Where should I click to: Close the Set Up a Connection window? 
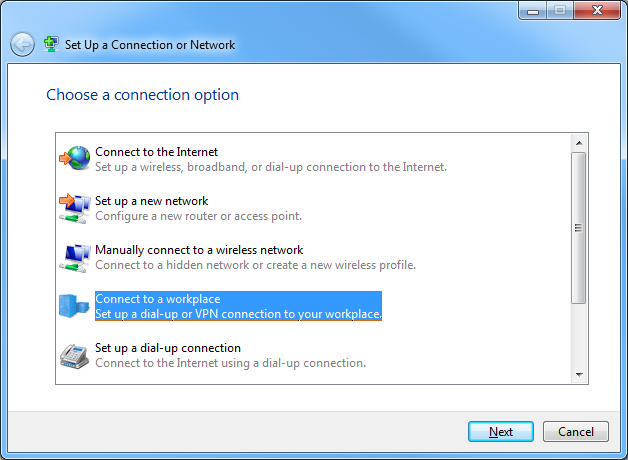(595, 11)
